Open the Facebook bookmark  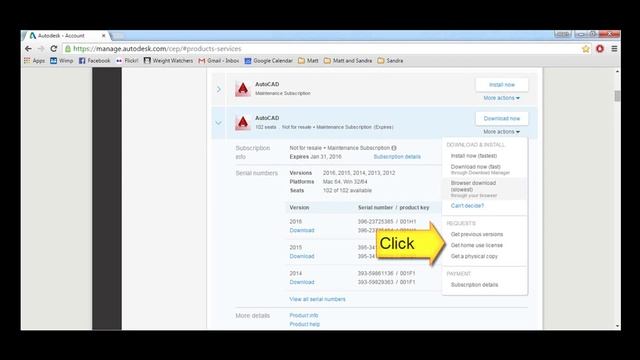pyautogui.click(x=94, y=60)
